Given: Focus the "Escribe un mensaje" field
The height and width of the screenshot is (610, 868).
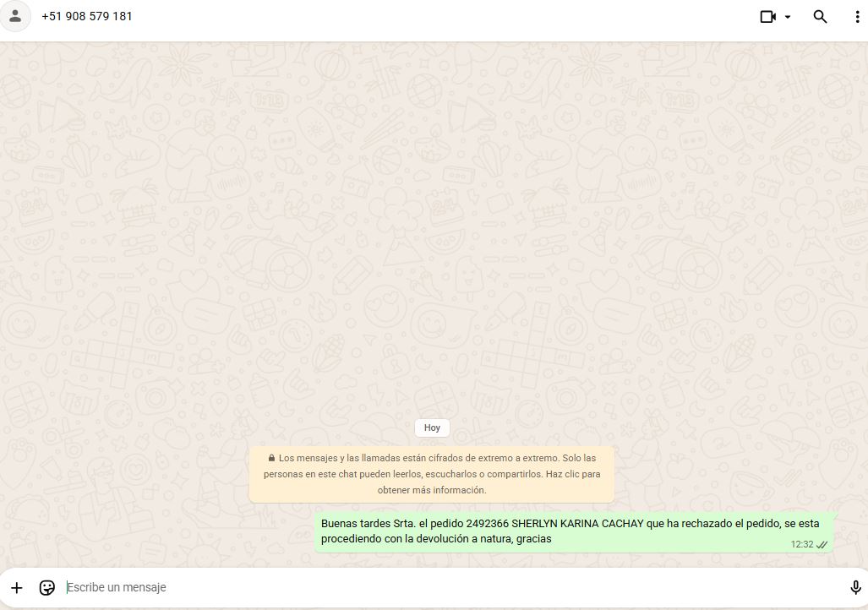Looking at the screenshot, I should pyautogui.click(x=423, y=587).
